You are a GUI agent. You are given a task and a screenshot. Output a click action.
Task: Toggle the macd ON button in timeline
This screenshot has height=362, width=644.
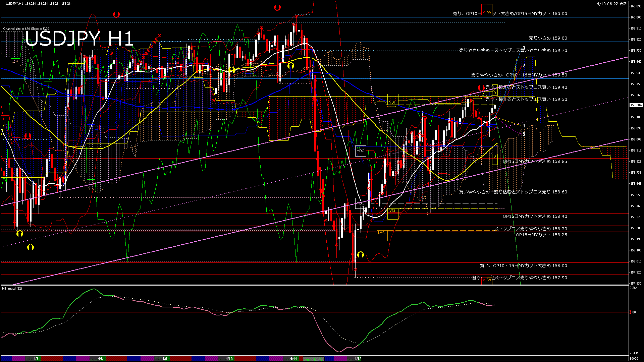pyautogui.click(x=314, y=359)
